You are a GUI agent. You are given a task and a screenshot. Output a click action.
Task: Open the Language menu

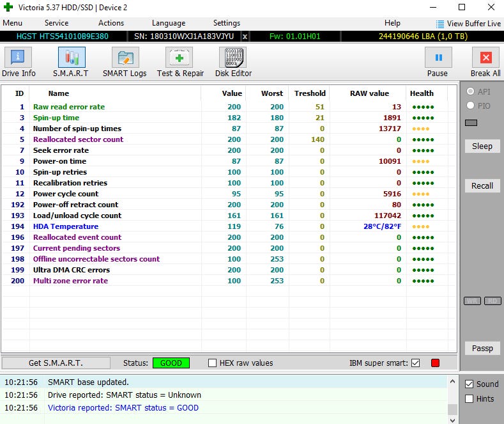(169, 23)
